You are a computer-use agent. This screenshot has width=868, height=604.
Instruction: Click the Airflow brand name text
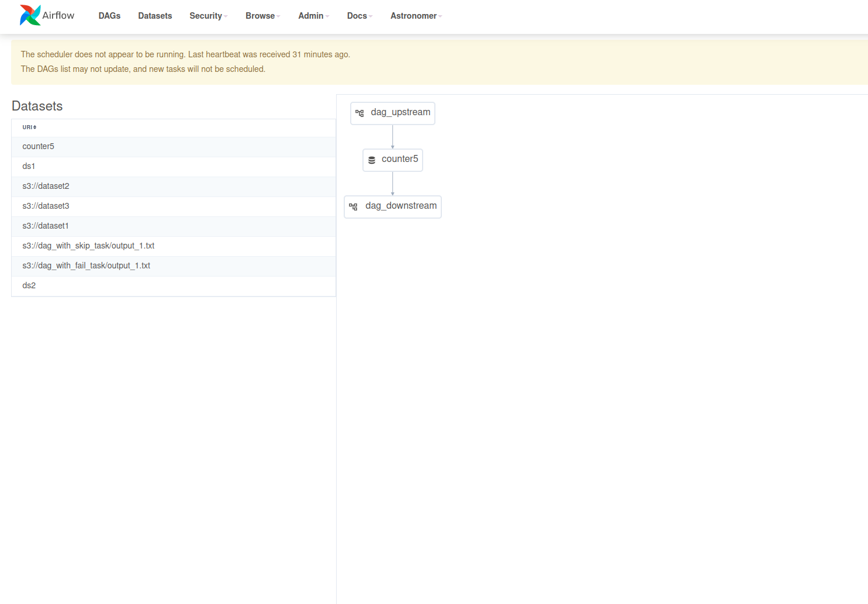58,15
